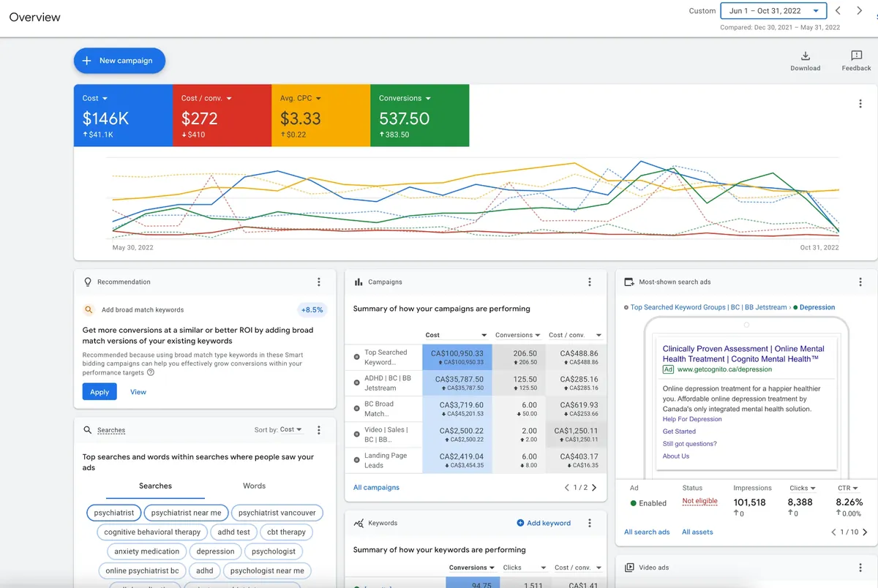Open the Clicks column dropdown in ad stats
Viewport: 878px width, 588px height.
[803, 488]
